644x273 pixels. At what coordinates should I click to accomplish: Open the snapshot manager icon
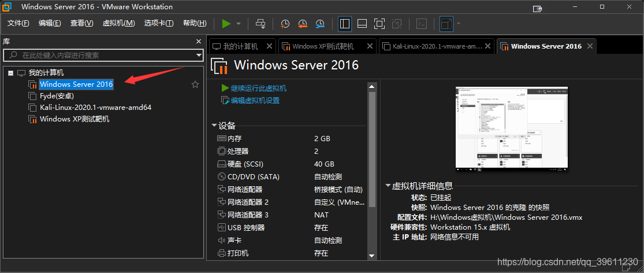[320, 24]
